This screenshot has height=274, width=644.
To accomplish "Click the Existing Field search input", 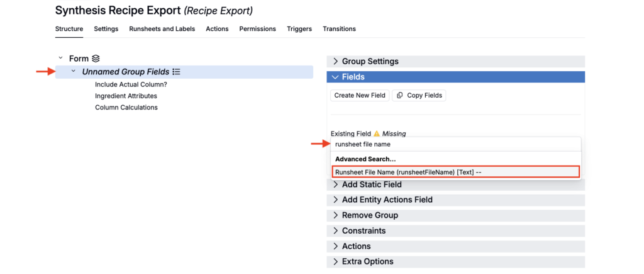I will 455,144.
